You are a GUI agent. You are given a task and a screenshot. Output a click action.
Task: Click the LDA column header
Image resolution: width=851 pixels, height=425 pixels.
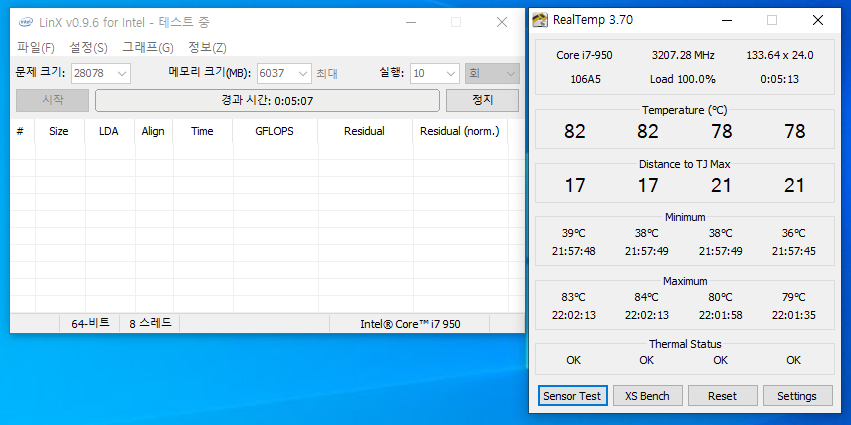(109, 131)
